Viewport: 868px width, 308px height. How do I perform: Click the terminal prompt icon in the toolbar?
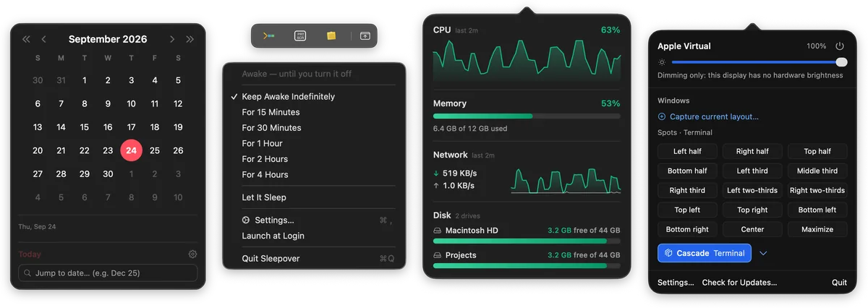pyautogui.click(x=268, y=35)
